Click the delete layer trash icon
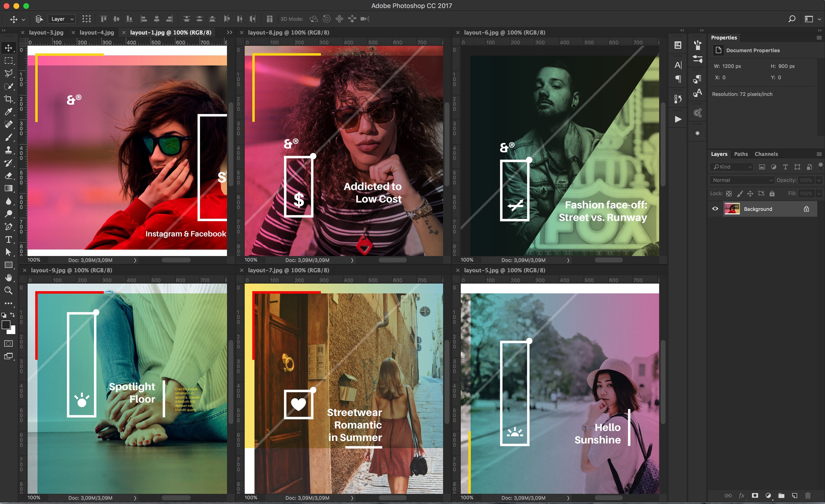 tap(808, 495)
